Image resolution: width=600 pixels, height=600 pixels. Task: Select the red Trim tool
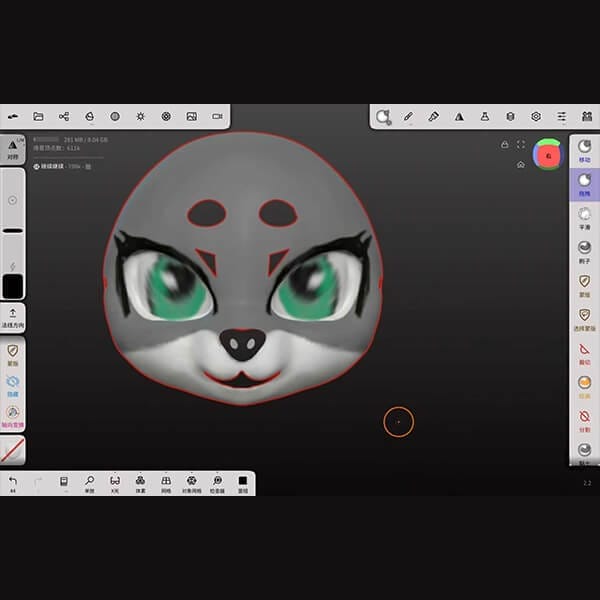(584, 354)
